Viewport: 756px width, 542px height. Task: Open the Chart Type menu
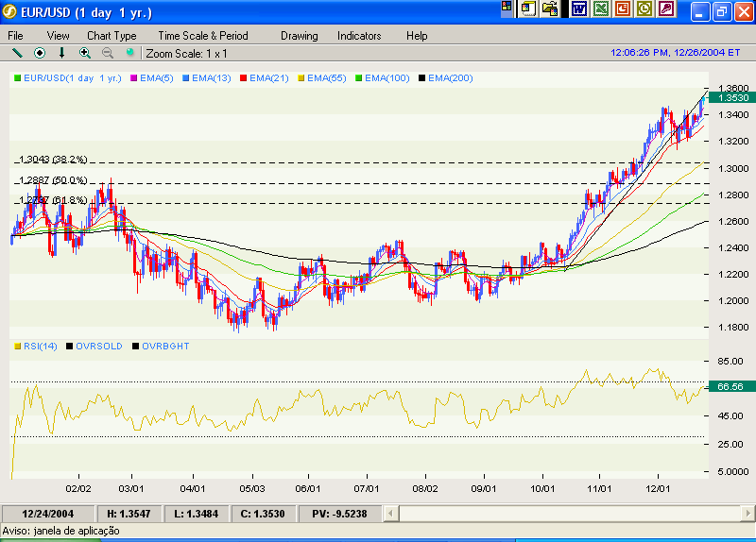(112, 35)
